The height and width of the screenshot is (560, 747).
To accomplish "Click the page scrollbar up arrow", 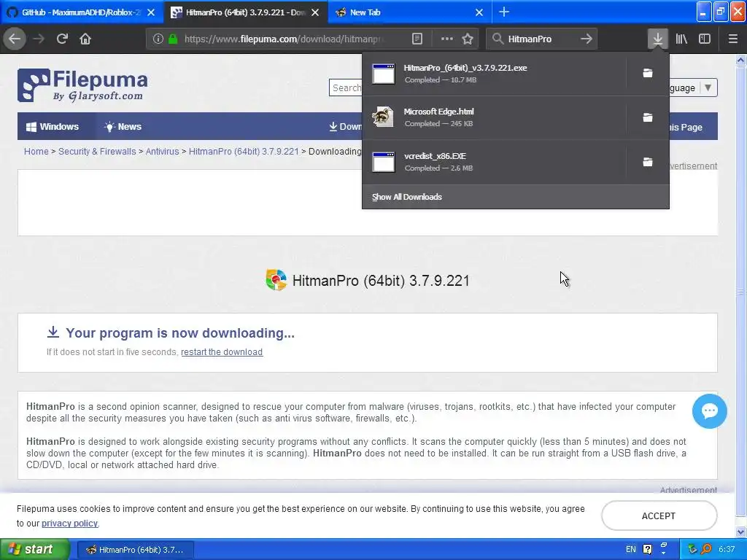I will [740, 60].
